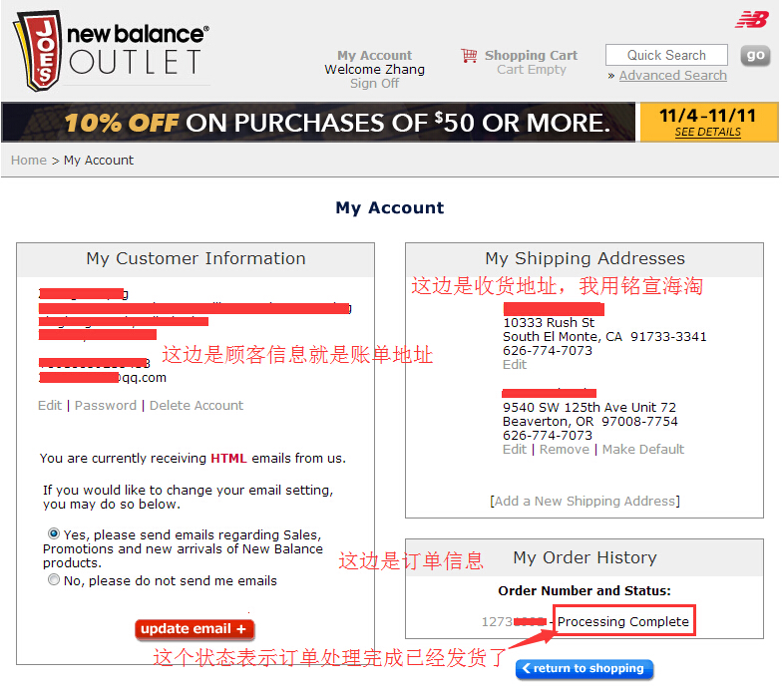Select Yes, please send emails option

pyautogui.click(x=54, y=533)
